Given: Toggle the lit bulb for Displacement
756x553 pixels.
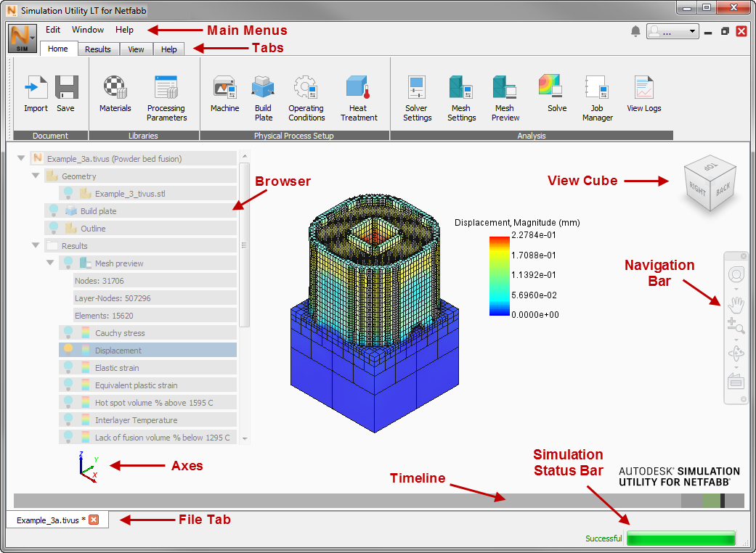Looking at the screenshot, I should (x=68, y=350).
